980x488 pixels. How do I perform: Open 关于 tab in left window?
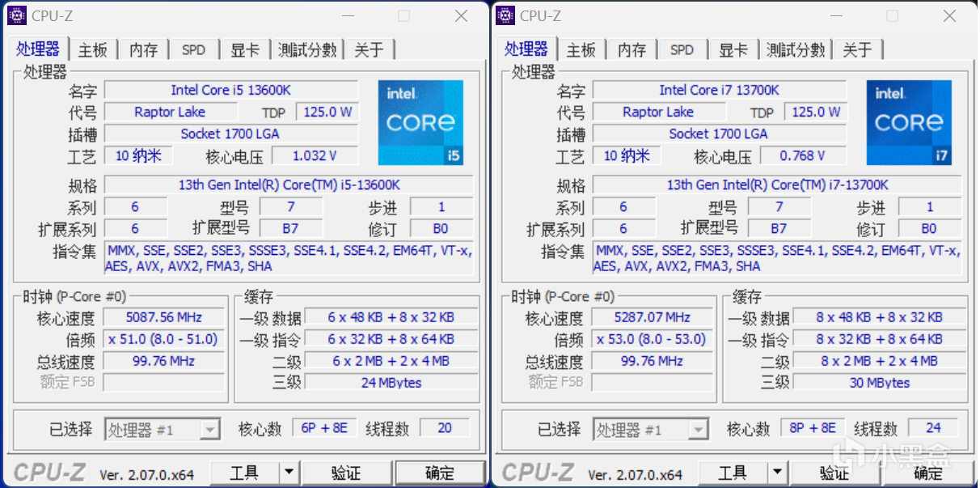click(x=369, y=50)
